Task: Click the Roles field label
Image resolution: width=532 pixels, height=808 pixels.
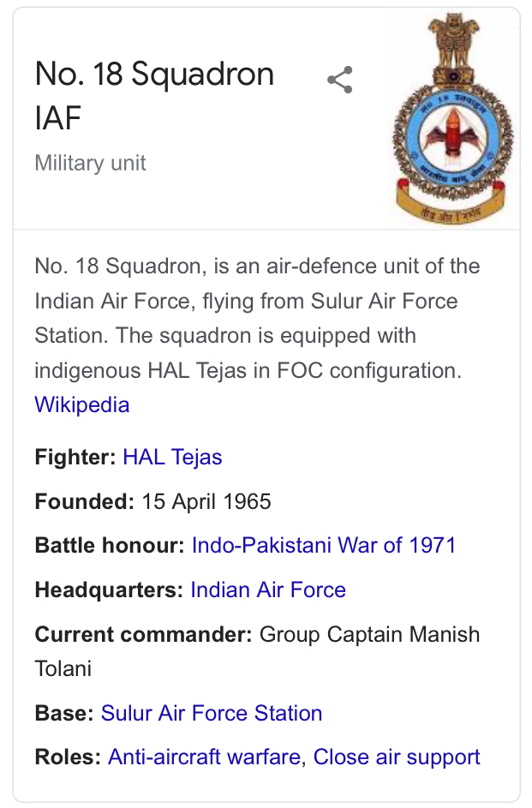Action: pyautogui.click(x=68, y=757)
